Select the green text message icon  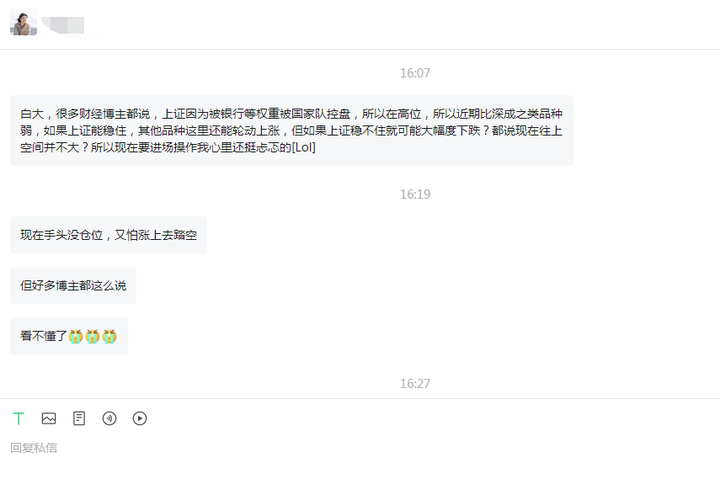[18, 418]
